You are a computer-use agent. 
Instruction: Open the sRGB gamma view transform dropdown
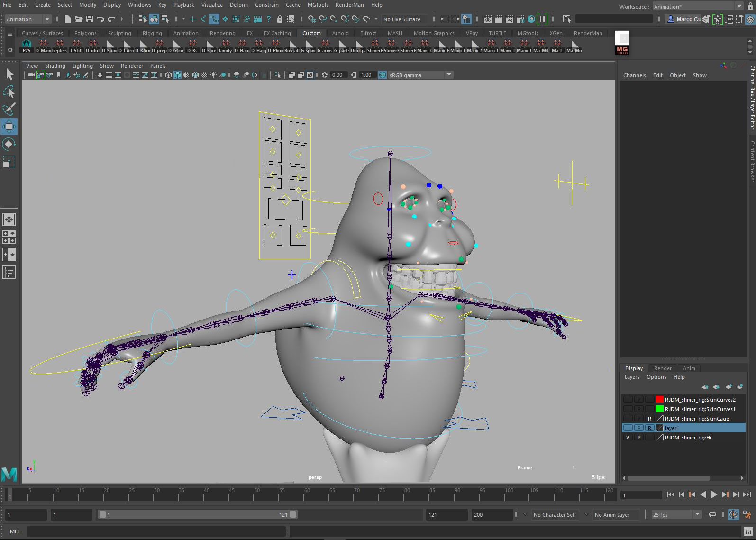tap(420, 75)
